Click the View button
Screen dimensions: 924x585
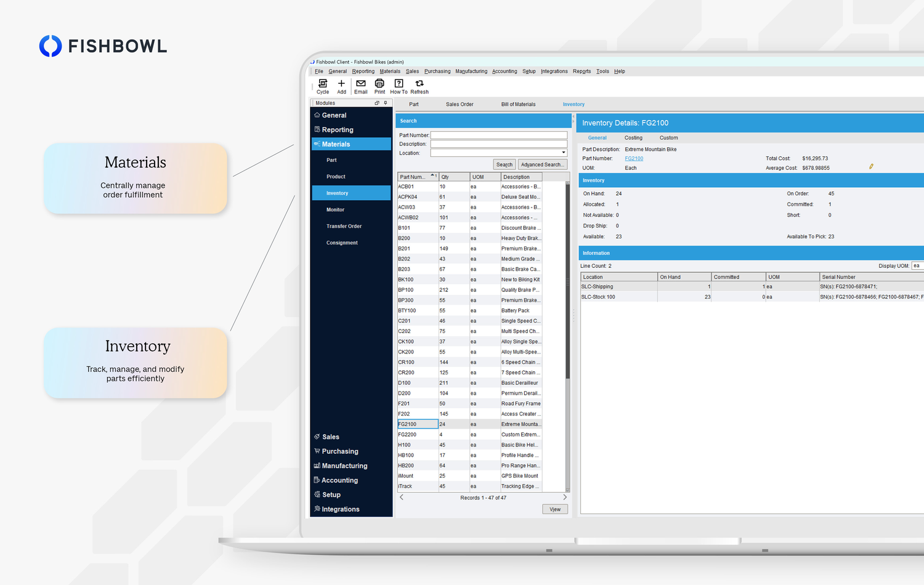click(555, 509)
